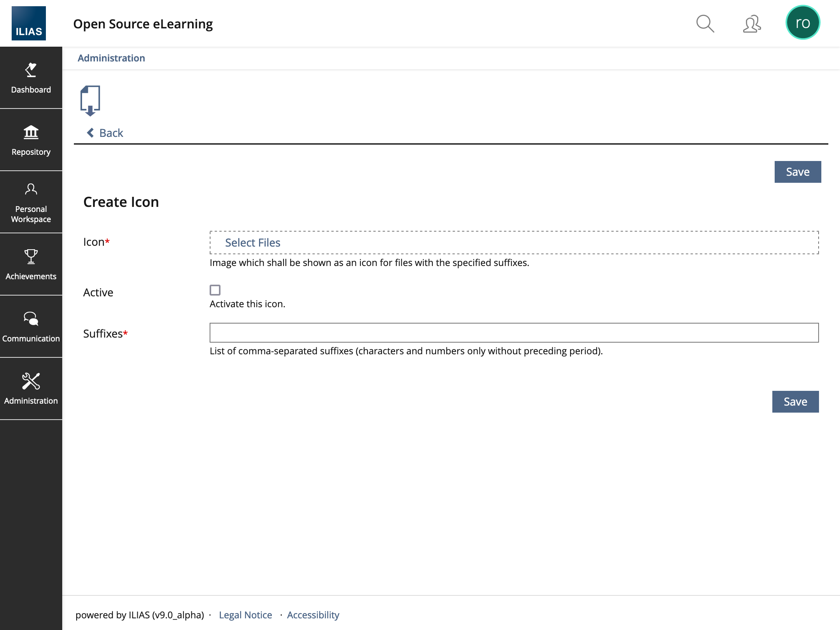Open Repository from the sidebar
Image resolution: width=840 pixels, height=630 pixels.
point(31,140)
